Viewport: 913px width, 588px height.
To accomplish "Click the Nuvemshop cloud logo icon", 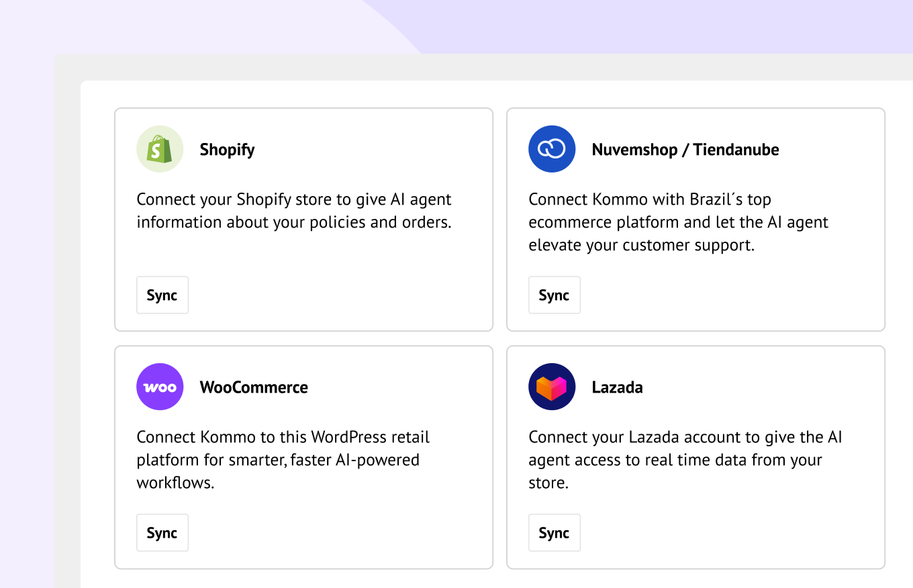I will [x=552, y=149].
